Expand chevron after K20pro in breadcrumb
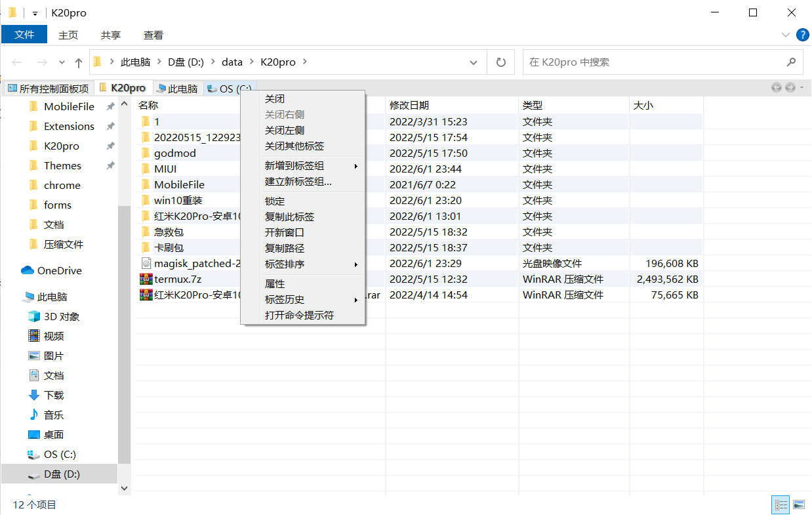 click(x=305, y=62)
